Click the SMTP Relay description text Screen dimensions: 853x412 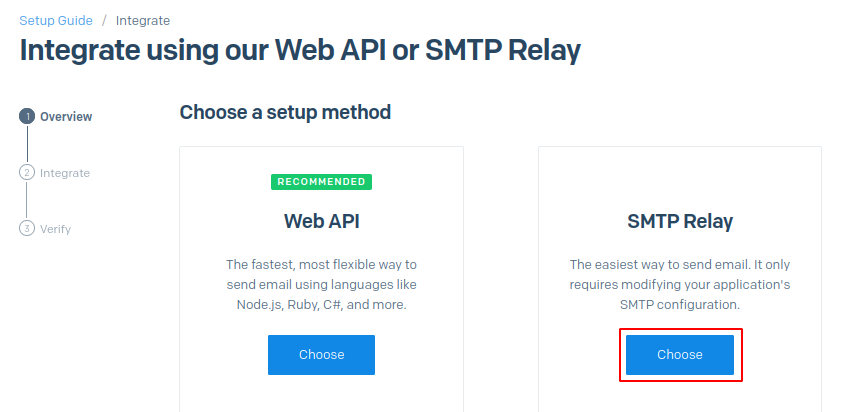point(680,284)
